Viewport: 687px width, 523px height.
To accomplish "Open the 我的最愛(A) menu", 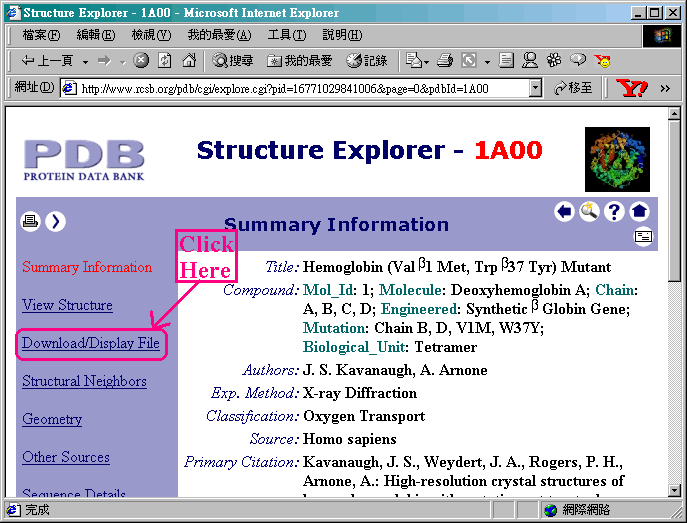I will [219, 35].
